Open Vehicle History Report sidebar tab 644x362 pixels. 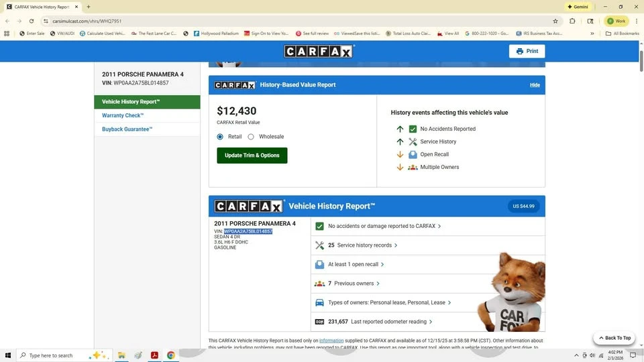147,102
